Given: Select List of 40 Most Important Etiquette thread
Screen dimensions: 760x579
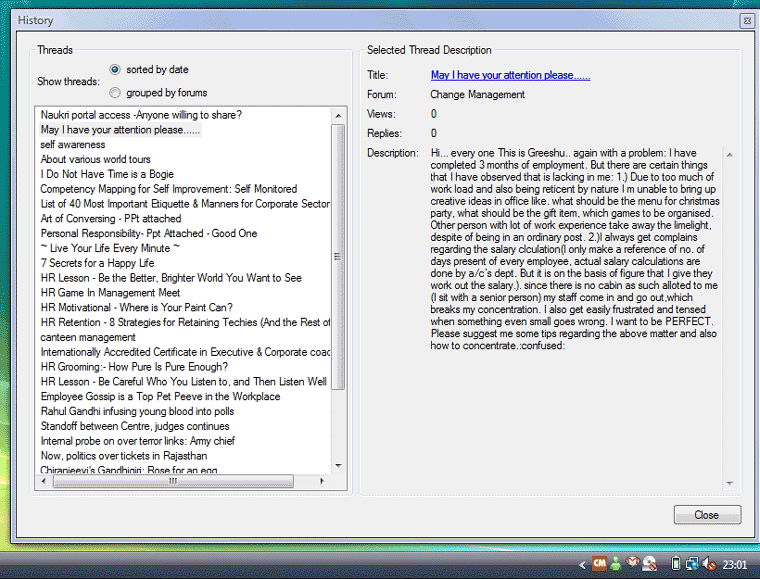Looking at the screenshot, I should tap(185, 204).
